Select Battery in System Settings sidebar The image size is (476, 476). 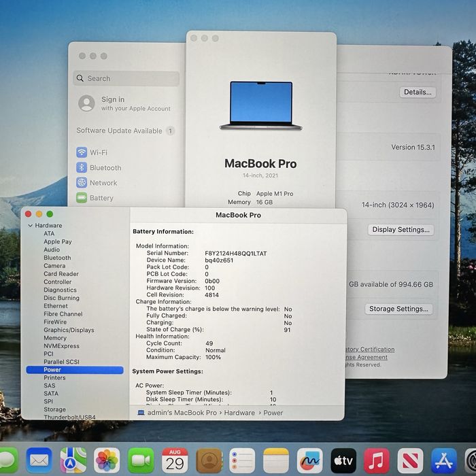(x=101, y=198)
